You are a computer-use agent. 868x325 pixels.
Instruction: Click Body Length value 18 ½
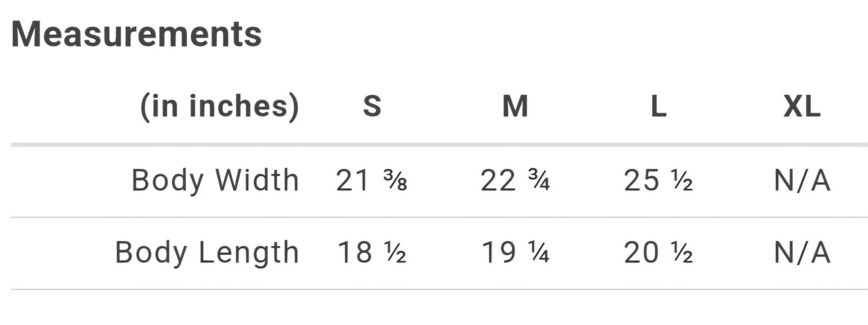pos(371,252)
